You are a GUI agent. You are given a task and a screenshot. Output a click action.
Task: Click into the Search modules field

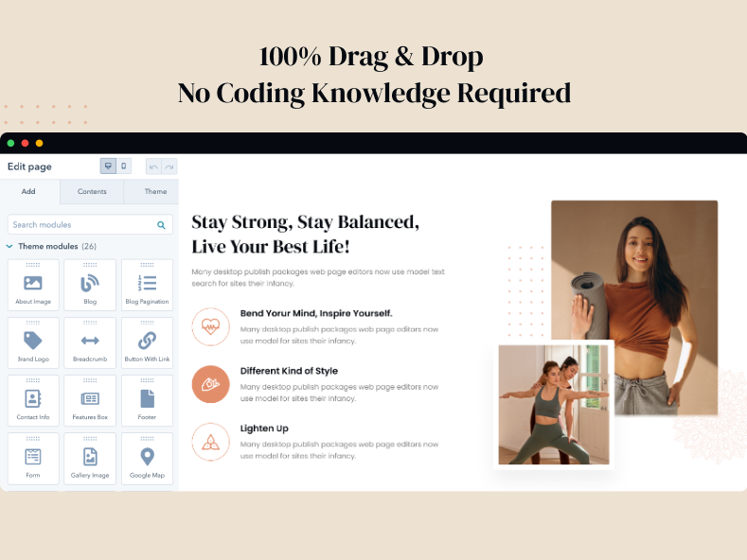(x=90, y=225)
